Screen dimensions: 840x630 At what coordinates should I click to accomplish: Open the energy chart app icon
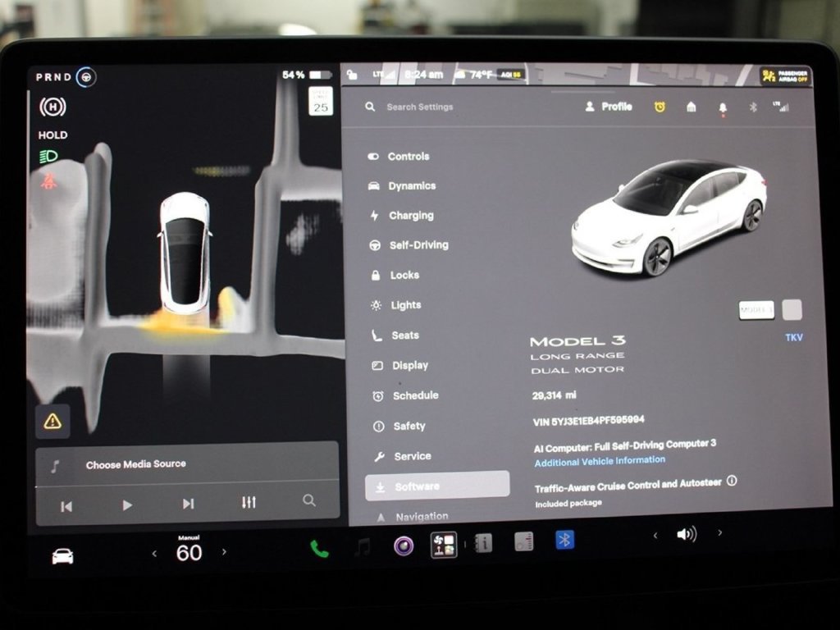tap(523, 541)
